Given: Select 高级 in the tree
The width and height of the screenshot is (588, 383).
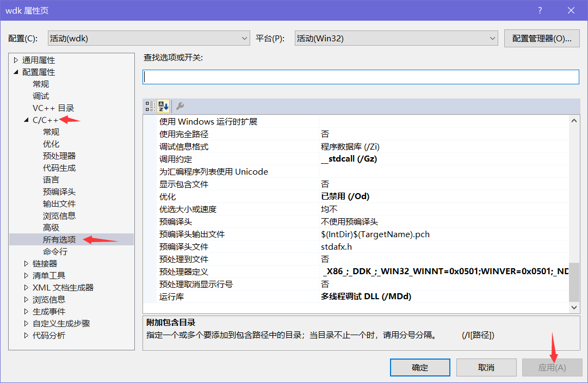Looking at the screenshot, I should point(51,228).
